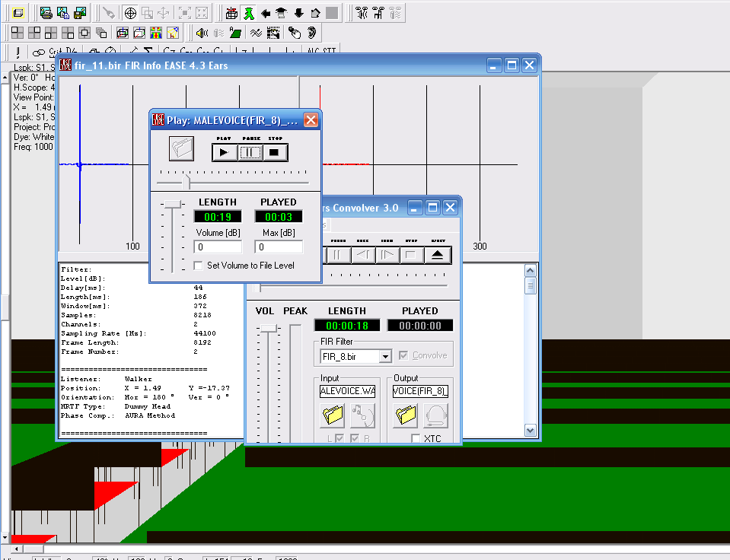
Task: Click Pause button in Ears Convolver
Action: [337, 255]
